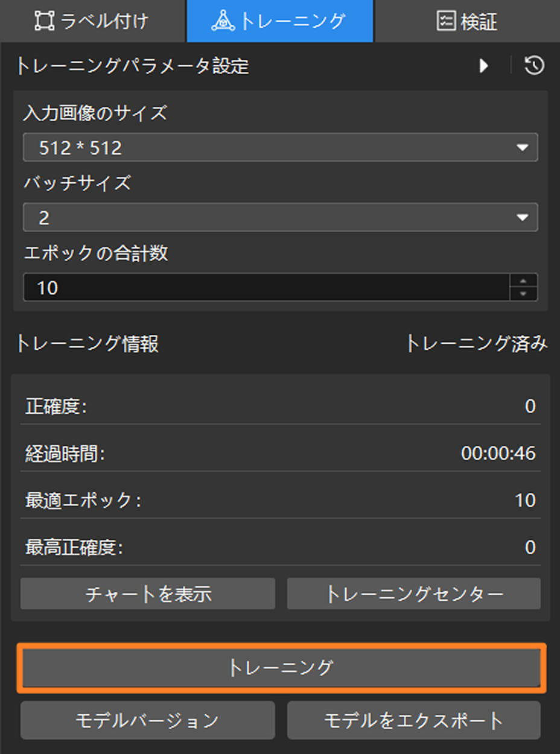Switch to the ラベル付け tab
Viewport: 560px width, 754px height.
coord(92,21)
